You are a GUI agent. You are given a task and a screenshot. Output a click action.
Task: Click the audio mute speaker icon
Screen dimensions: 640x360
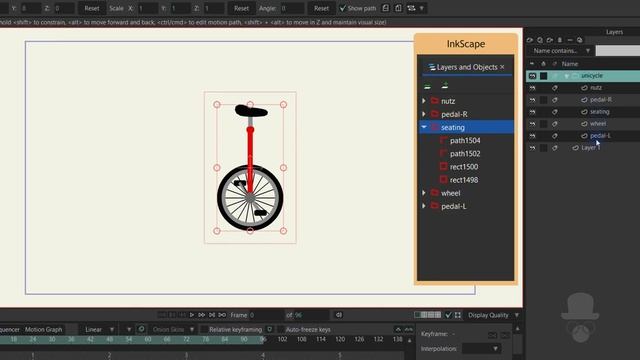pos(339,315)
